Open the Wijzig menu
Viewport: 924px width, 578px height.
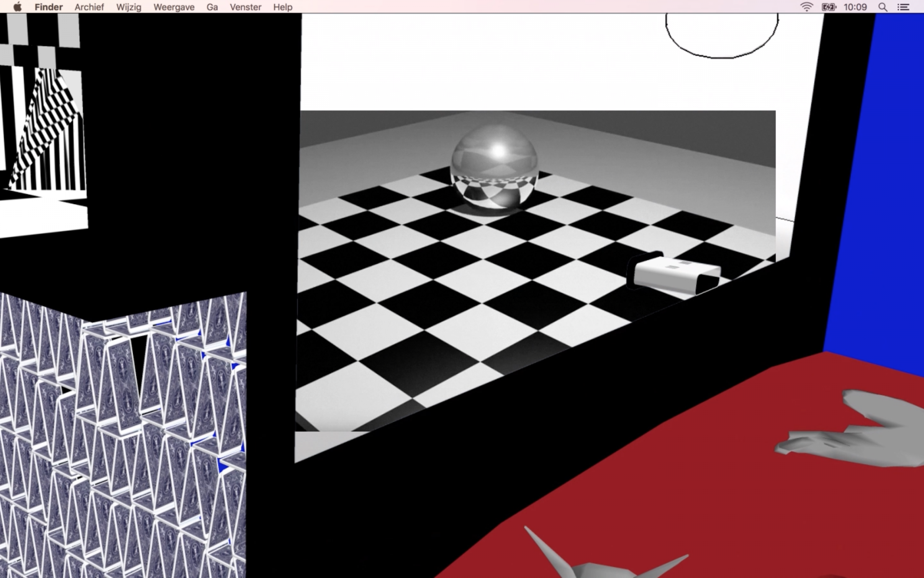click(x=129, y=7)
